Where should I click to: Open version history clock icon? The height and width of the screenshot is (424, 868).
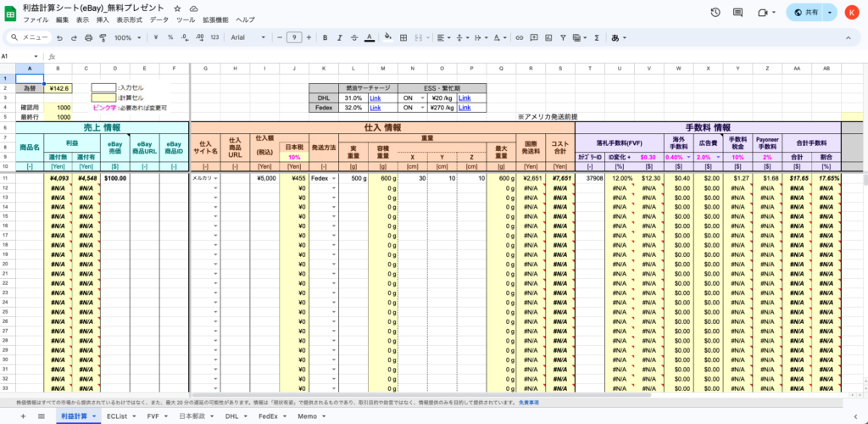pyautogui.click(x=715, y=12)
